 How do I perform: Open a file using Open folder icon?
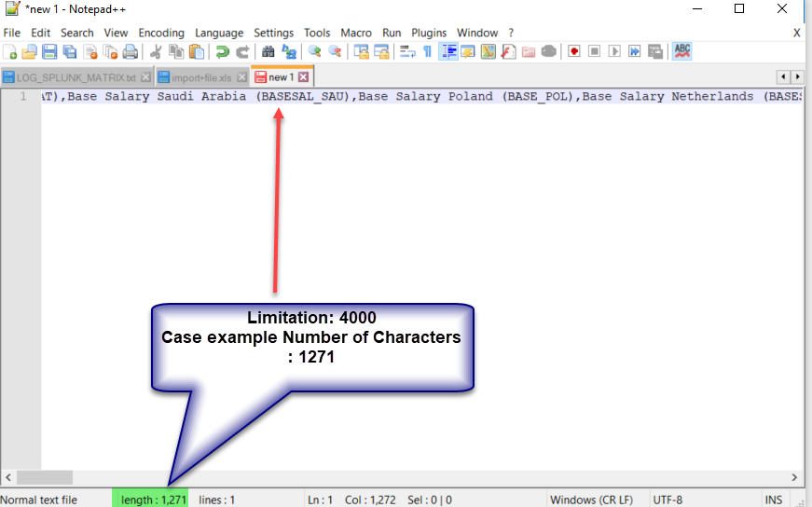29,52
